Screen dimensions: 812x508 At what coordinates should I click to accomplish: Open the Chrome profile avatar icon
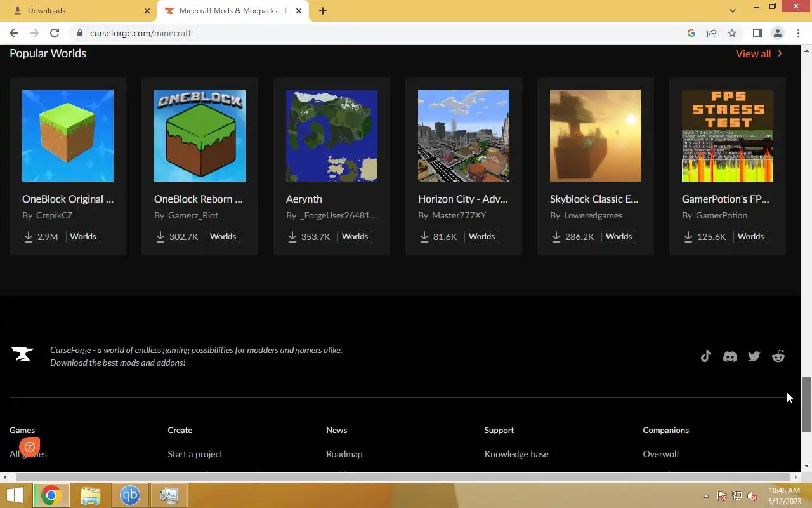pyautogui.click(x=778, y=33)
